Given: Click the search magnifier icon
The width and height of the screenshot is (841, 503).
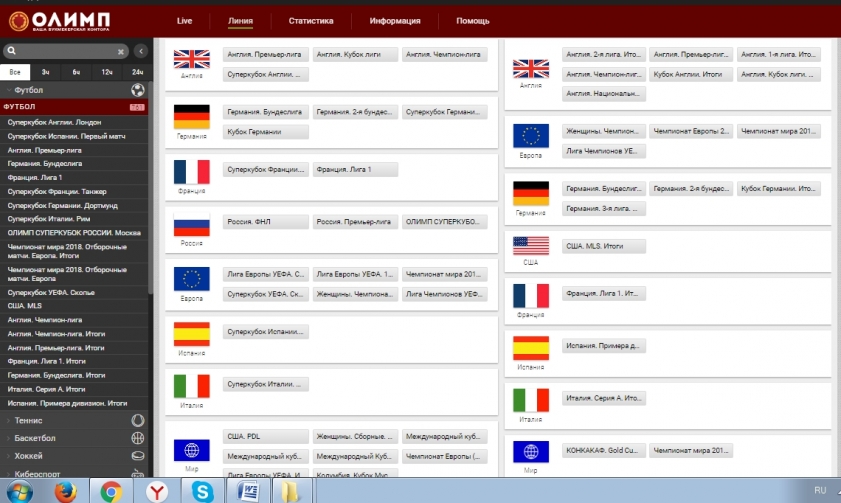Looking at the screenshot, I should click(12, 50).
